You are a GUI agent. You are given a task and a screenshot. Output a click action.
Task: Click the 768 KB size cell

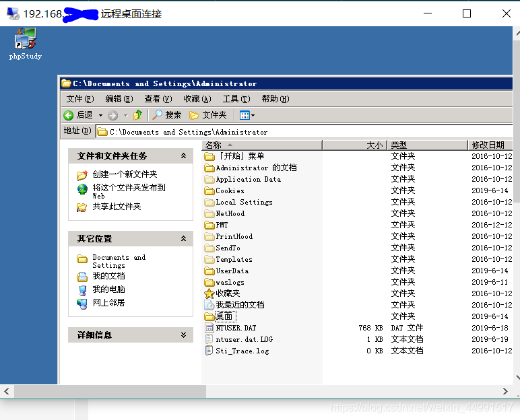pyautogui.click(x=370, y=328)
